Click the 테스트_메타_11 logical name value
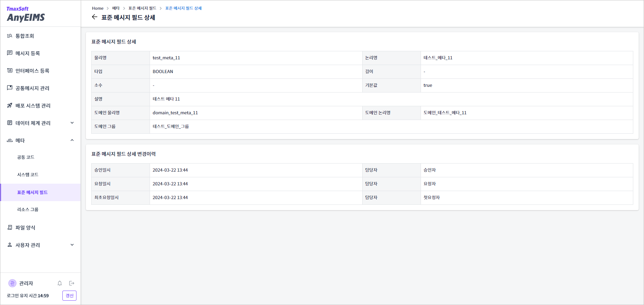This screenshot has height=305, width=644. 438,58
